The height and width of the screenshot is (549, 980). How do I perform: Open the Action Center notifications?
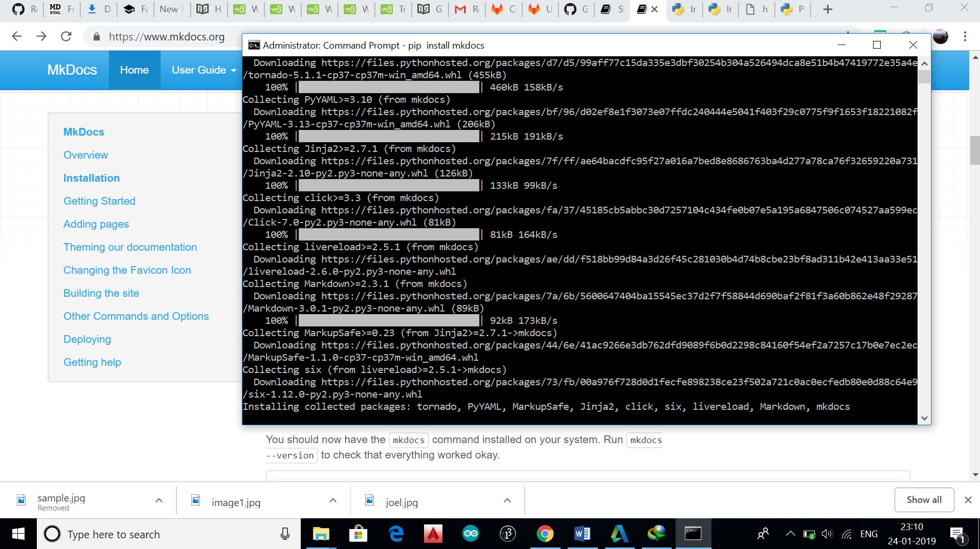point(957,535)
